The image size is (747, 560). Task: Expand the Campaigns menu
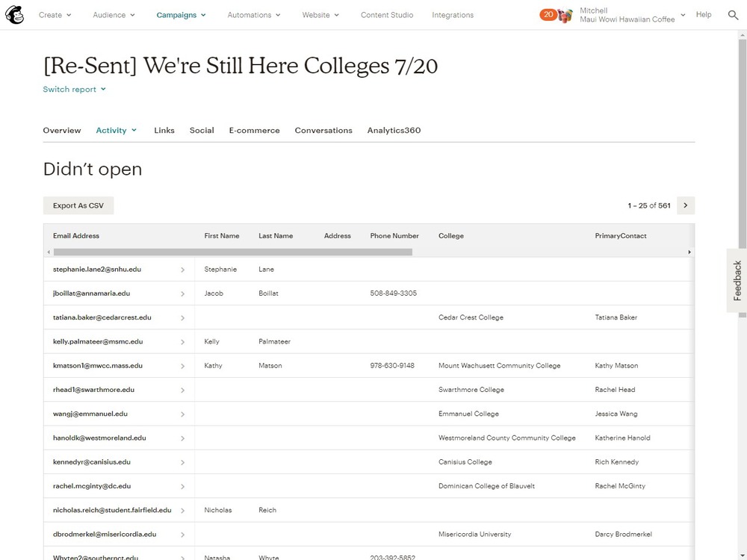(181, 15)
